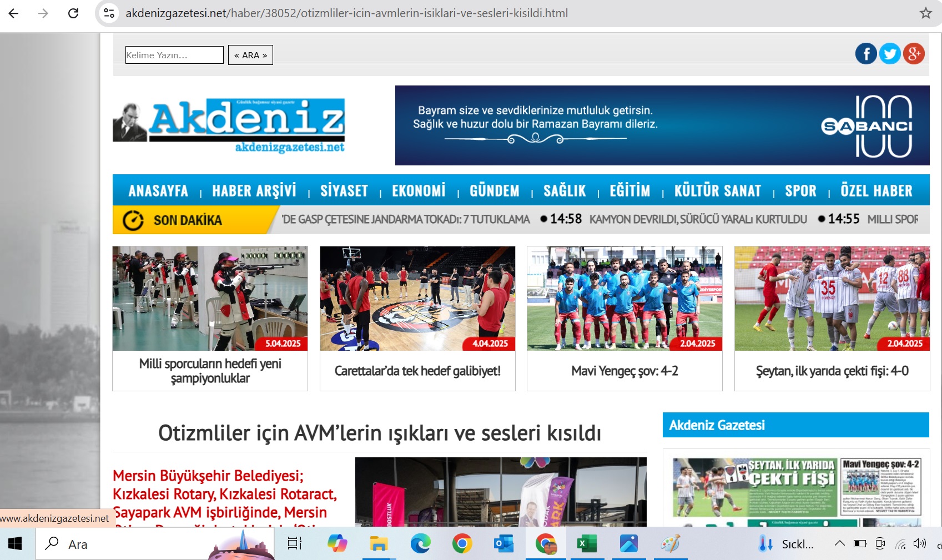Open the EĞİTİM menu item
Image resolution: width=942 pixels, height=560 pixels.
[x=630, y=191]
